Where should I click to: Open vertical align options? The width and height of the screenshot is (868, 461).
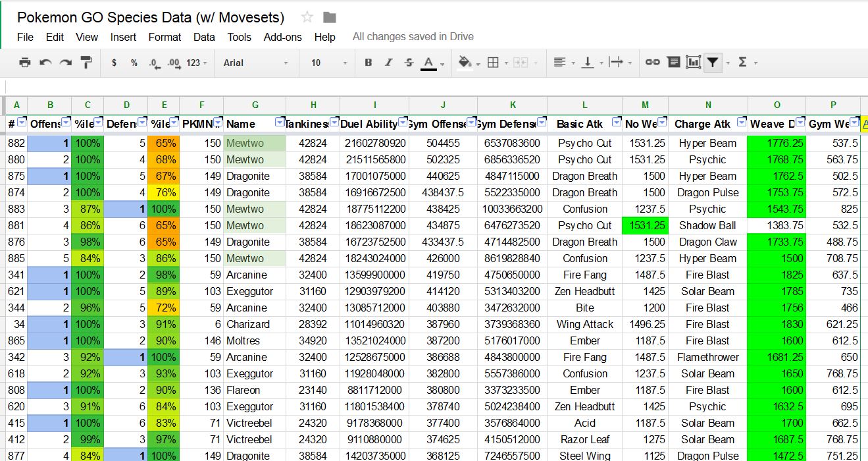click(592, 63)
